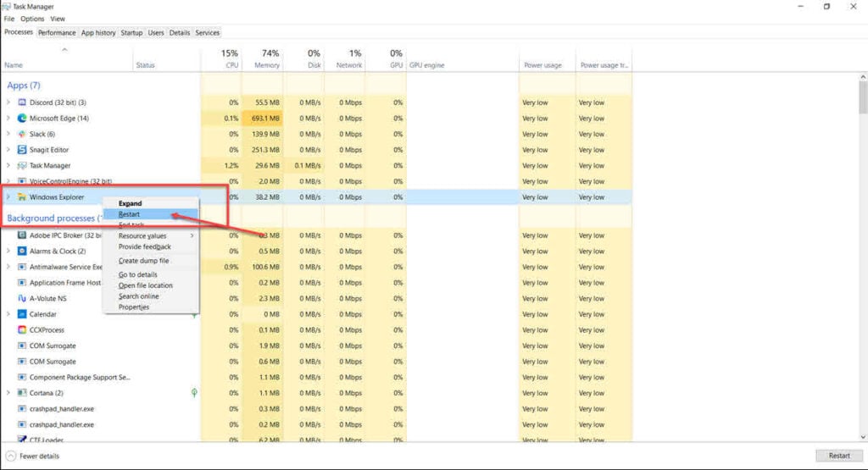Image resolution: width=868 pixels, height=470 pixels.
Task: Click the CCXProcess icon
Action: tap(22, 329)
